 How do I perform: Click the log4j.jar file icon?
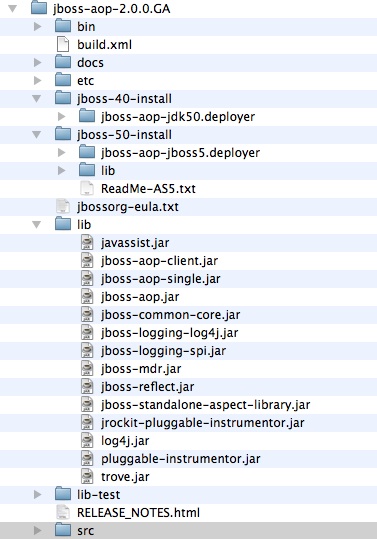point(87,440)
